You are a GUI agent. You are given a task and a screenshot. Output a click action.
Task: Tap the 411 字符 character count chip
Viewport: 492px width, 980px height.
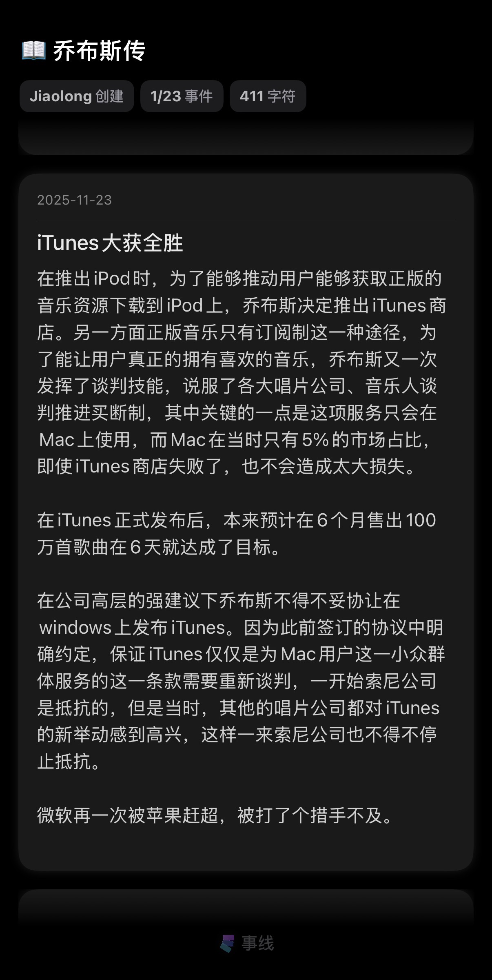click(x=268, y=96)
